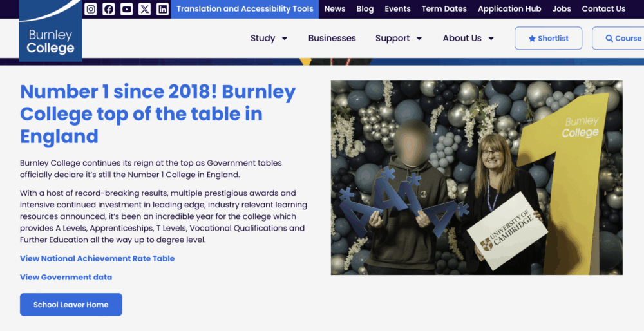Click the star icon in Shortlist button
Screen dimensions: 644x331
(x=532, y=38)
